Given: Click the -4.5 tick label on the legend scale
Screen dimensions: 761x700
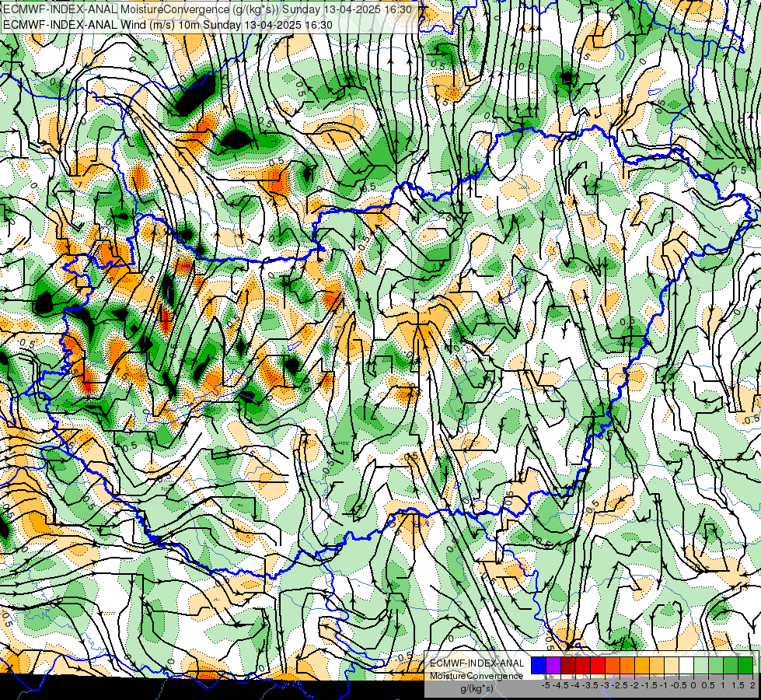Looking at the screenshot, I should click(560, 685).
